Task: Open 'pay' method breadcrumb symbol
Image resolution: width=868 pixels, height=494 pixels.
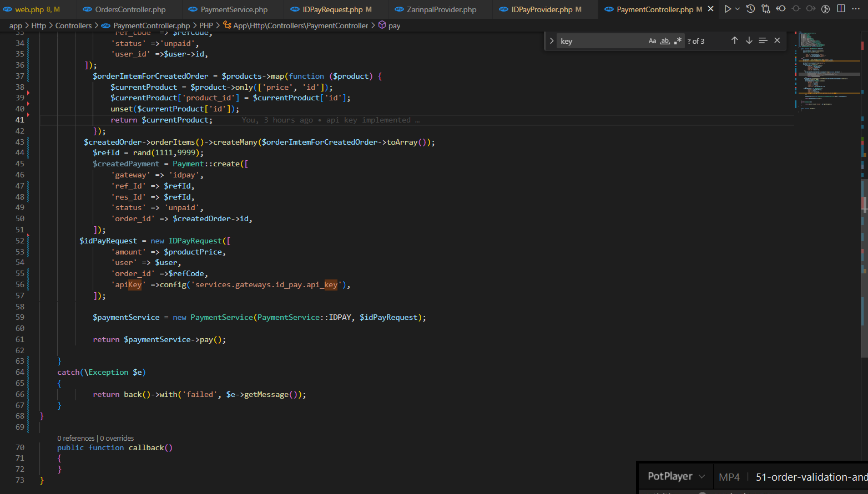Action: click(x=390, y=26)
